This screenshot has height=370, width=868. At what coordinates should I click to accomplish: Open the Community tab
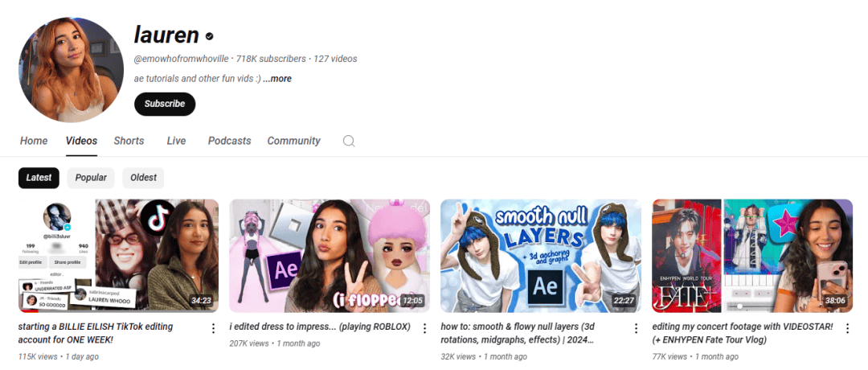coord(294,141)
